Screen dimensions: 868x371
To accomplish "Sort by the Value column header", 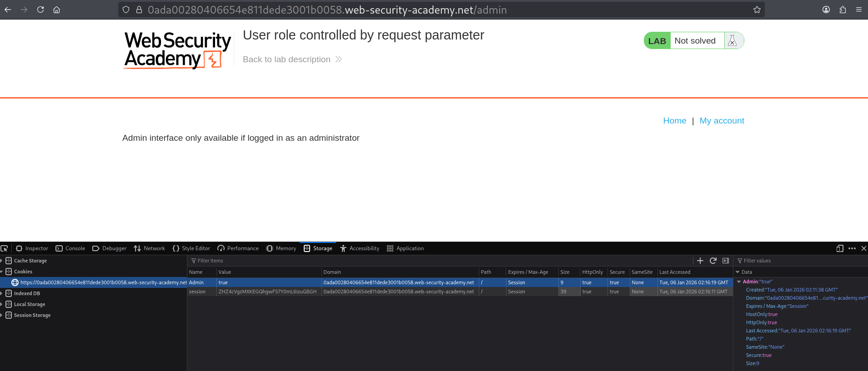I will point(269,272).
